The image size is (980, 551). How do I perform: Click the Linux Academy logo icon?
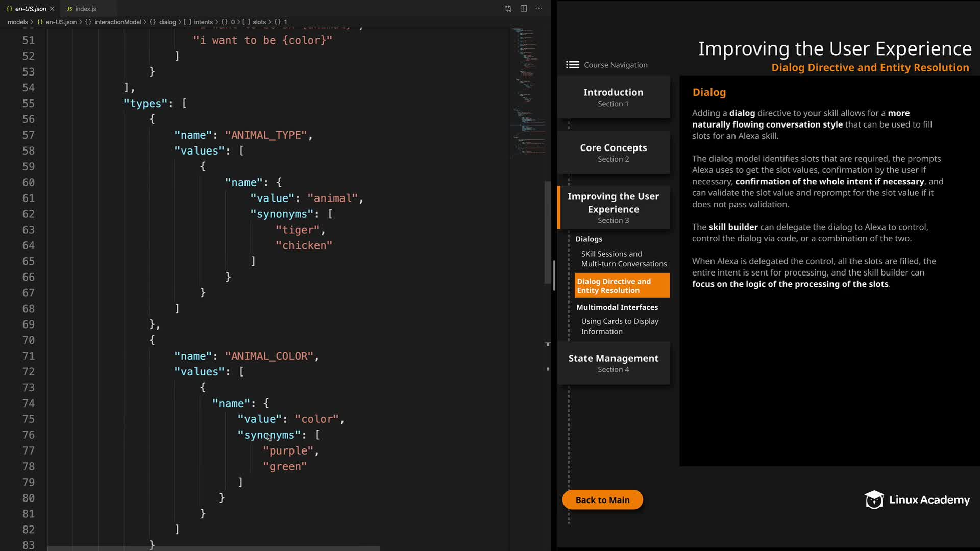click(874, 500)
